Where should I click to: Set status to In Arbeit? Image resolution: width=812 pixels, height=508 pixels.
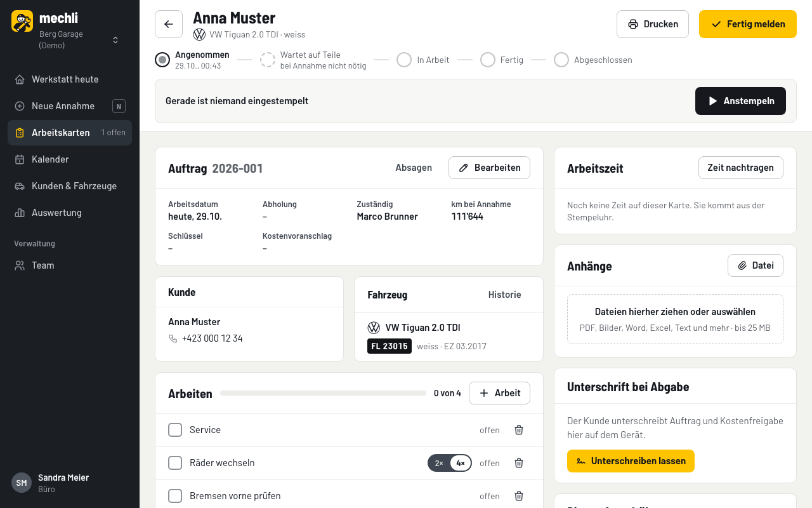[x=423, y=60]
